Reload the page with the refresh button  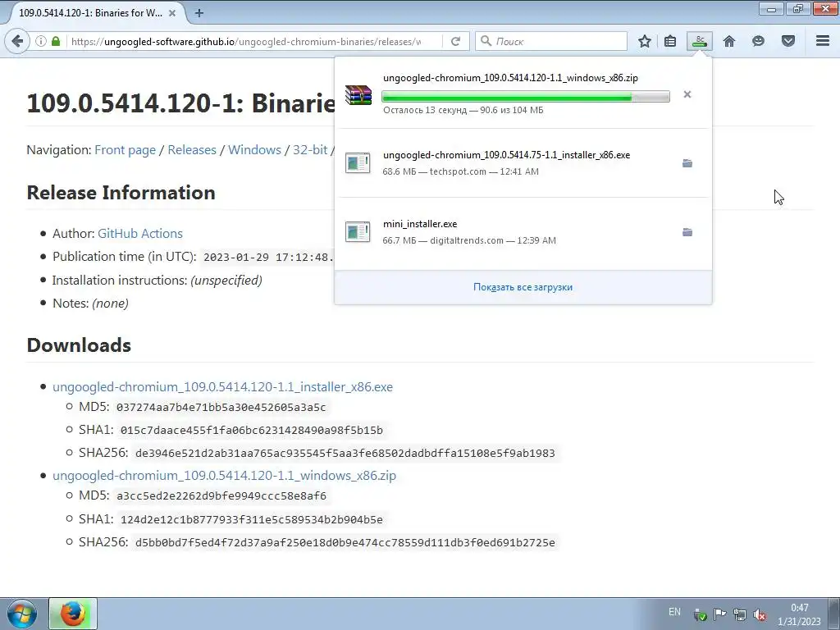[x=455, y=41]
